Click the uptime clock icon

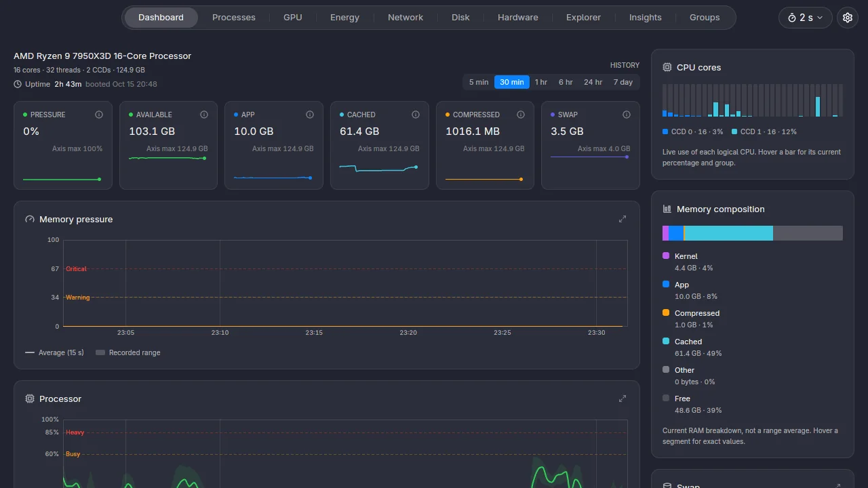[18, 84]
